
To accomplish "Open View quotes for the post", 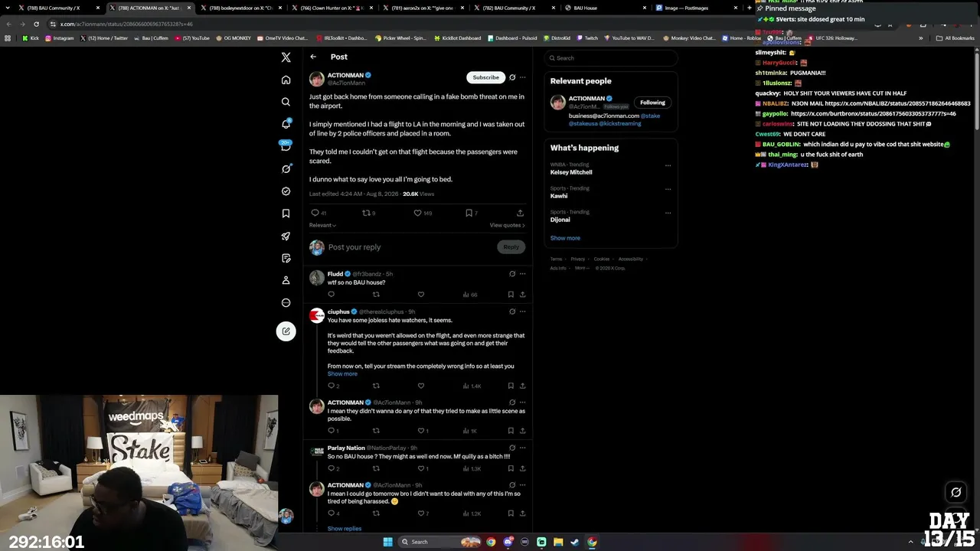I will [x=508, y=225].
